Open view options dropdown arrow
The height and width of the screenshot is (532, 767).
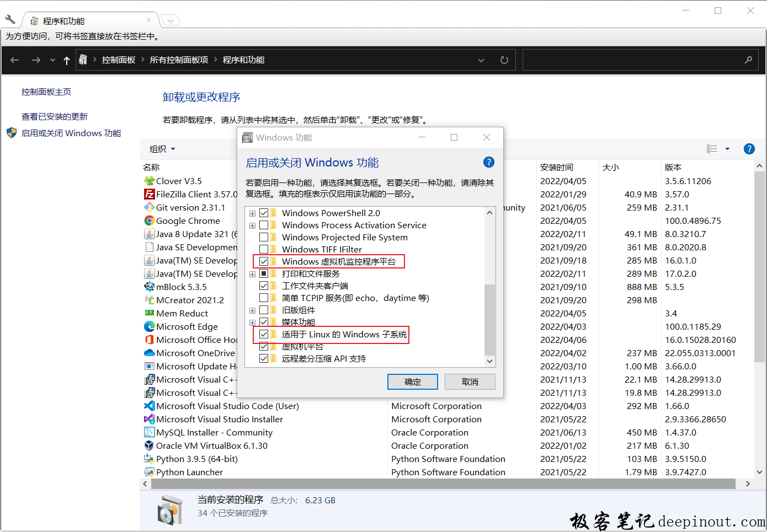[727, 149]
